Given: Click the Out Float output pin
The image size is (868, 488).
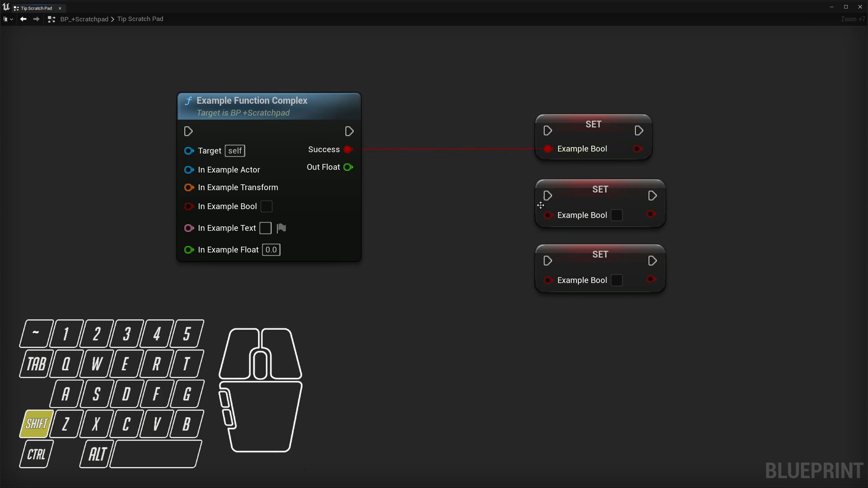Looking at the screenshot, I should (x=348, y=167).
